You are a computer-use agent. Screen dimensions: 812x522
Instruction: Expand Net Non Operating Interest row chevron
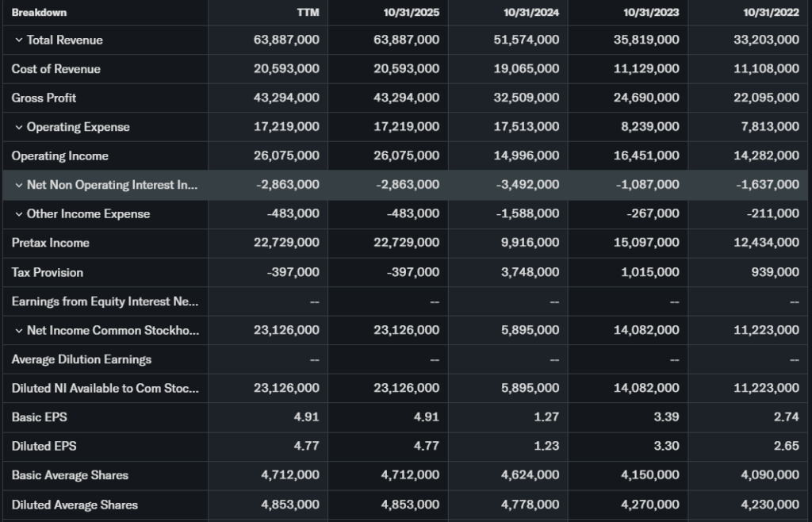(18, 185)
